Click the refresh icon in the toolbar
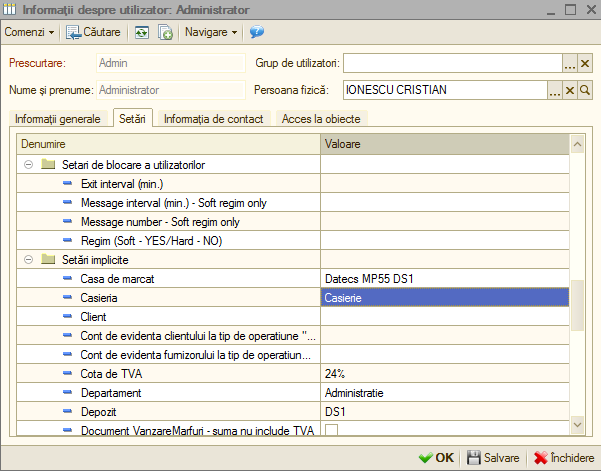Image resolution: width=601 pixels, height=471 pixels. pos(141,32)
